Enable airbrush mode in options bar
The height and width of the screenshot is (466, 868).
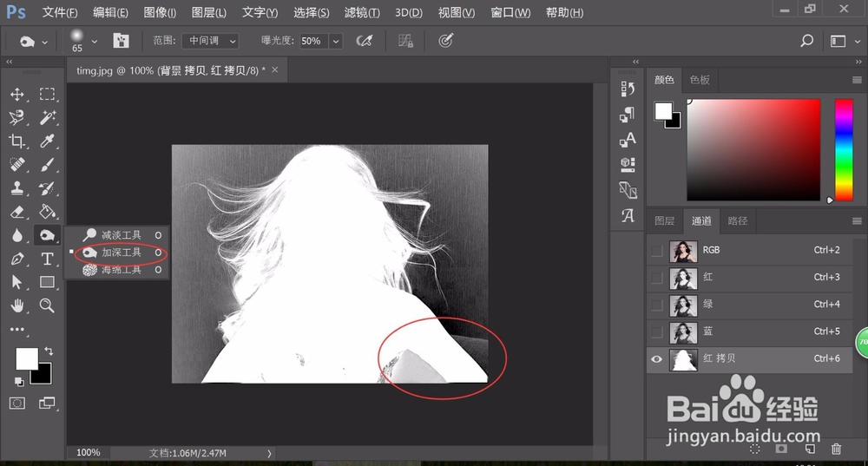[x=365, y=41]
